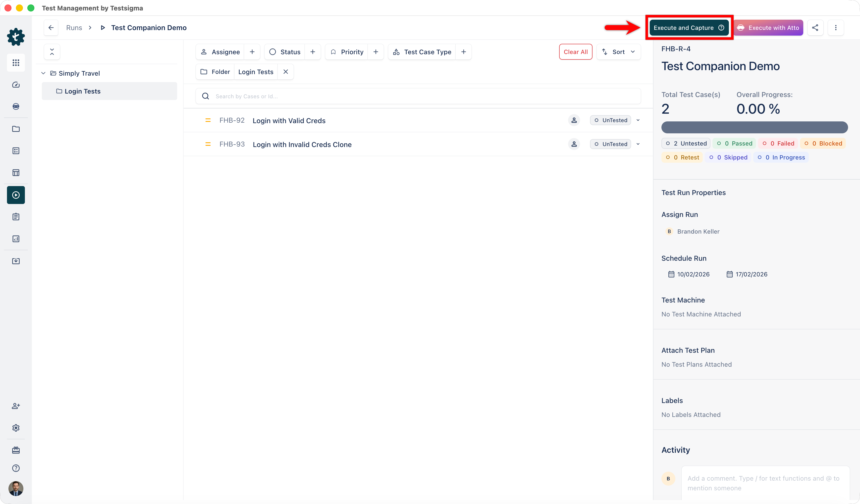Click the Search by Cases or Id field
Image resolution: width=860 pixels, height=504 pixels.
(x=418, y=96)
